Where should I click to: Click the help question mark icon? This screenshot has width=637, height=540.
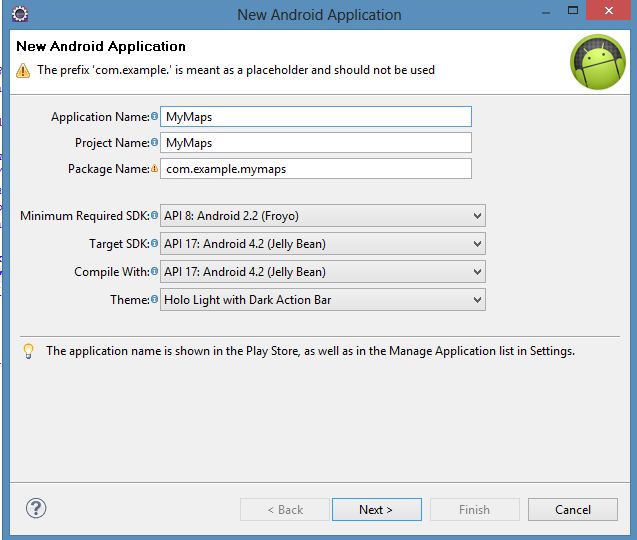37,508
